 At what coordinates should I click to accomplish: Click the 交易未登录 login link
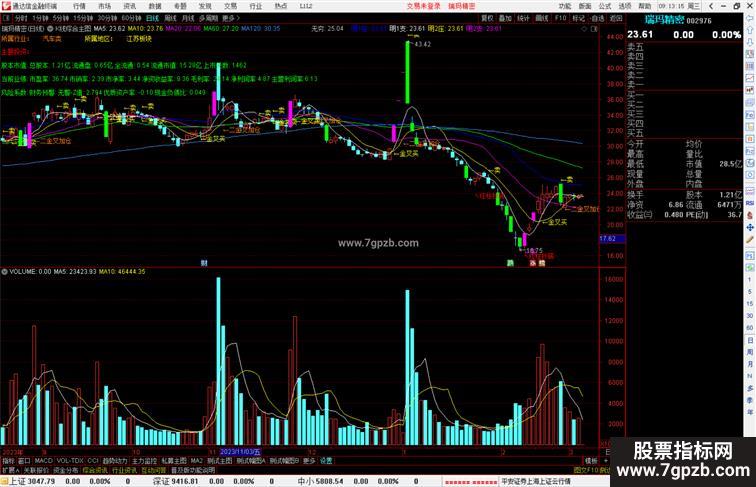click(x=423, y=6)
